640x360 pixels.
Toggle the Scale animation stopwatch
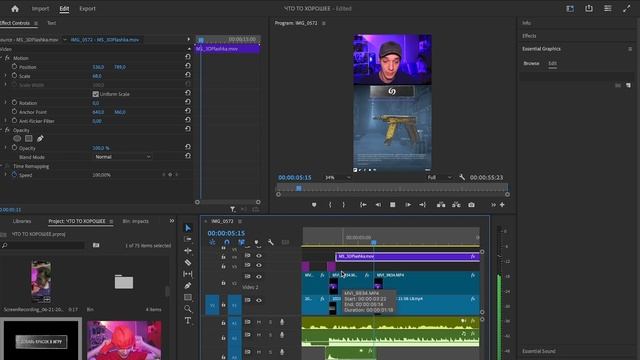click(14, 76)
